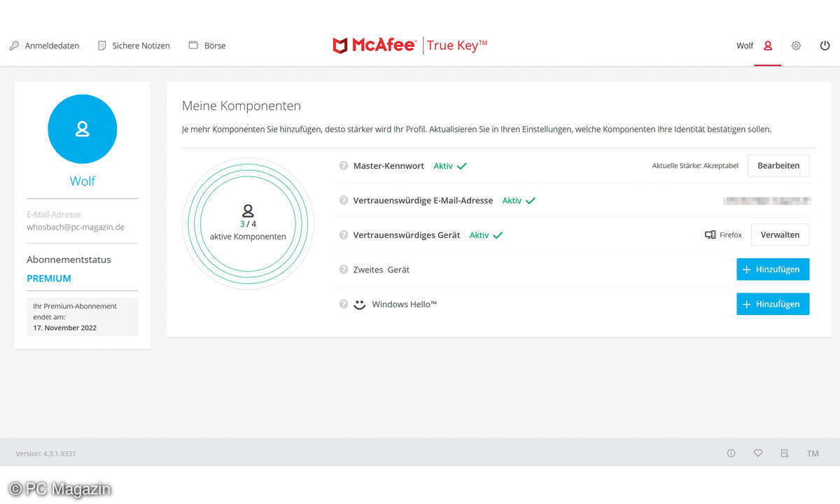This screenshot has height=504, width=840.
Task: Click subscription end date 17. November 2022
Action: pos(65,328)
